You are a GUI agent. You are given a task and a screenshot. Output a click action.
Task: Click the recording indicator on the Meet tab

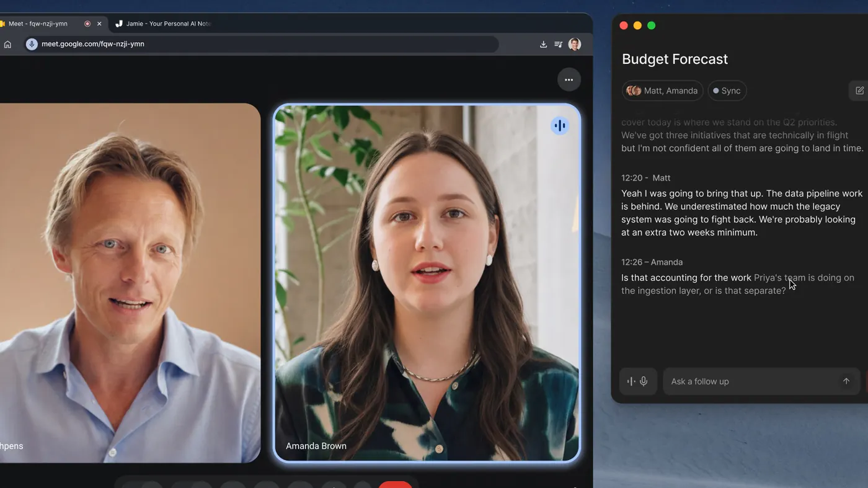pos(87,24)
